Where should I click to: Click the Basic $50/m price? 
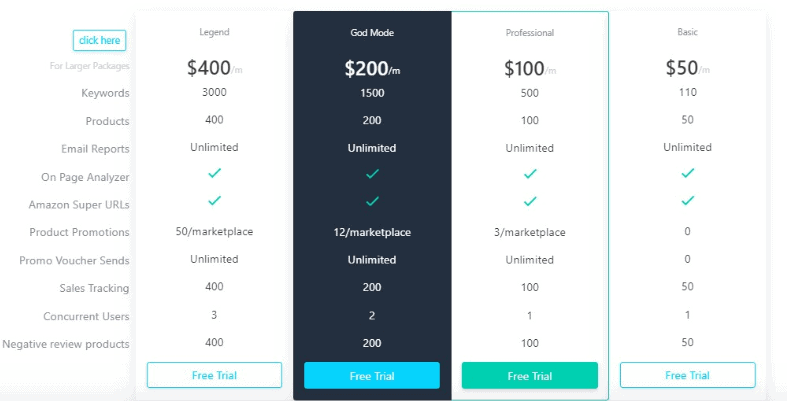point(688,68)
